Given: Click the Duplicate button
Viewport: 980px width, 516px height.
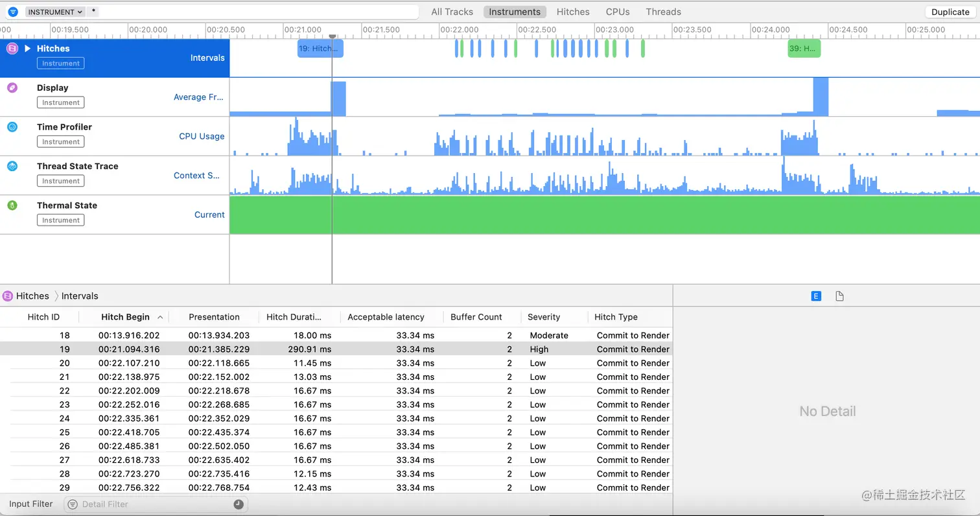Looking at the screenshot, I should (x=950, y=12).
